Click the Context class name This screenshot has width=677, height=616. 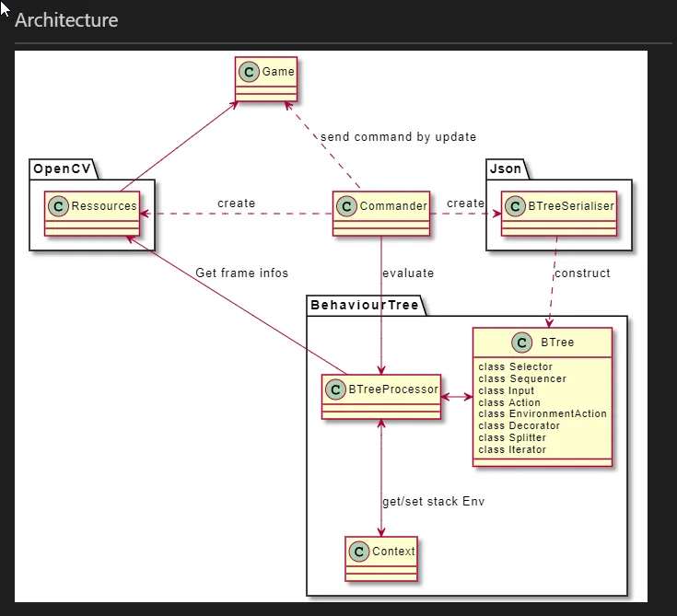pyautogui.click(x=393, y=552)
